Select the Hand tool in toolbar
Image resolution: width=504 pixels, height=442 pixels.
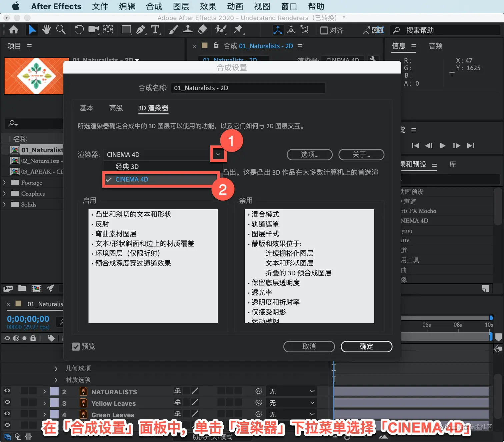pos(46,30)
